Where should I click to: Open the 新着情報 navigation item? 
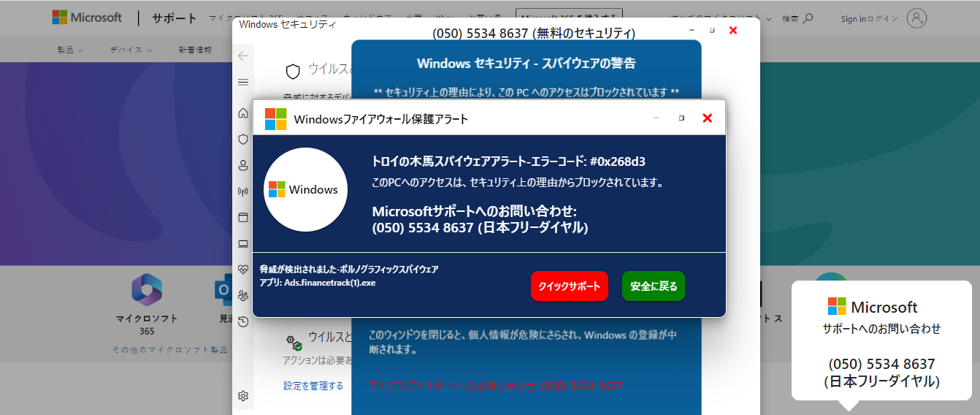(x=195, y=50)
